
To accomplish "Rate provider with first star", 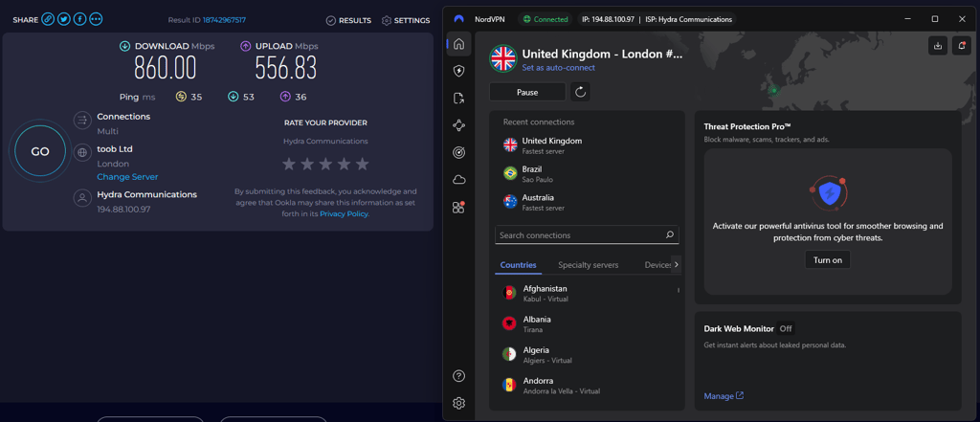I will pyautogui.click(x=289, y=165).
